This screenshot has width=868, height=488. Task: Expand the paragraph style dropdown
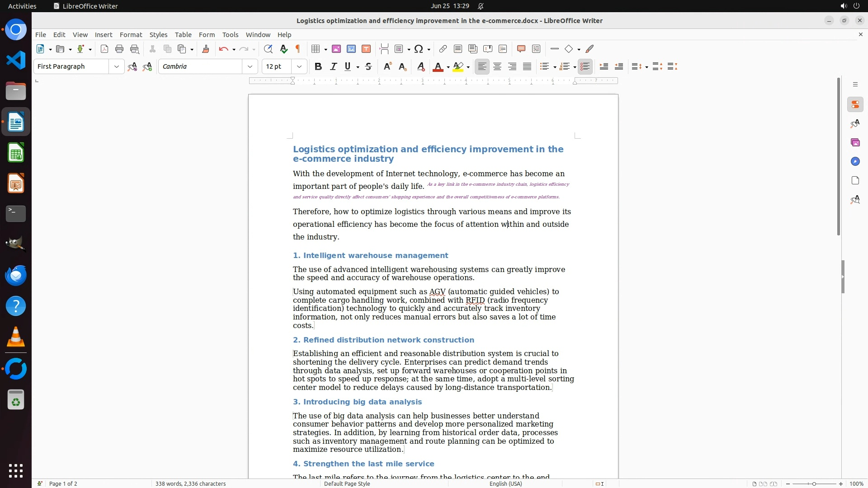[x=117, y=66]
